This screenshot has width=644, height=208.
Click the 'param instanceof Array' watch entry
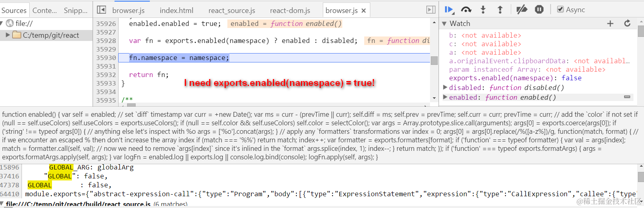tap(527, 69)
